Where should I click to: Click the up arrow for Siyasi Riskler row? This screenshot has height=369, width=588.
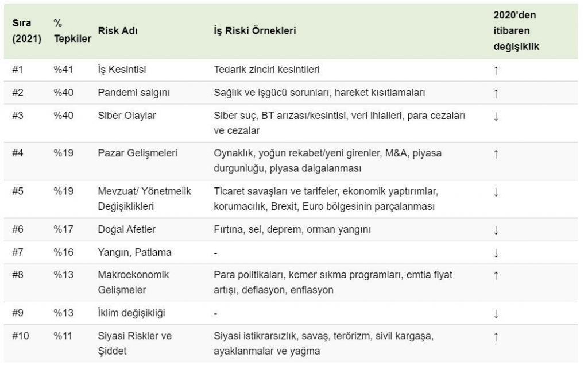click(496, 336)
